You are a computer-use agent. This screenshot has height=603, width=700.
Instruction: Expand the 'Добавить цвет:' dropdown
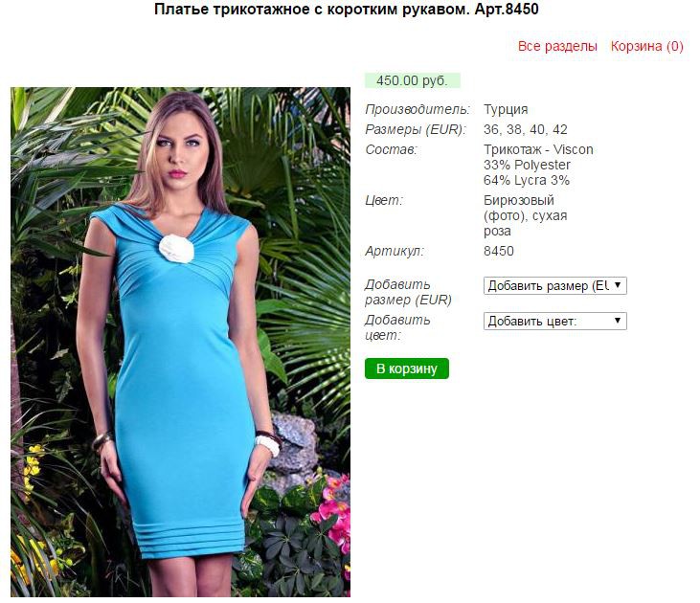554,322
